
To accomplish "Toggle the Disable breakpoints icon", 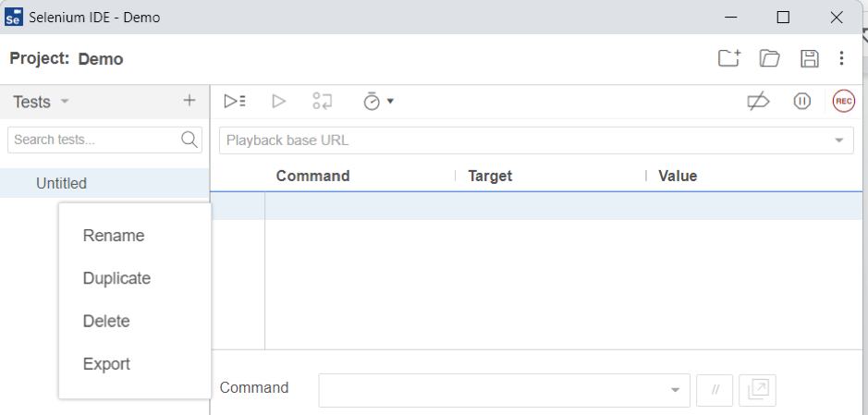I will 758,102.
